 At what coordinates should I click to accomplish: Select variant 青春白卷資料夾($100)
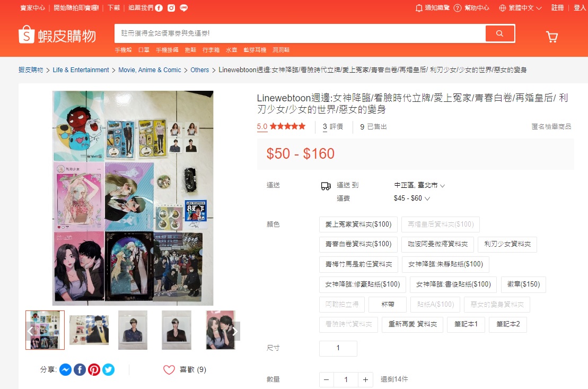coord(358,244)
